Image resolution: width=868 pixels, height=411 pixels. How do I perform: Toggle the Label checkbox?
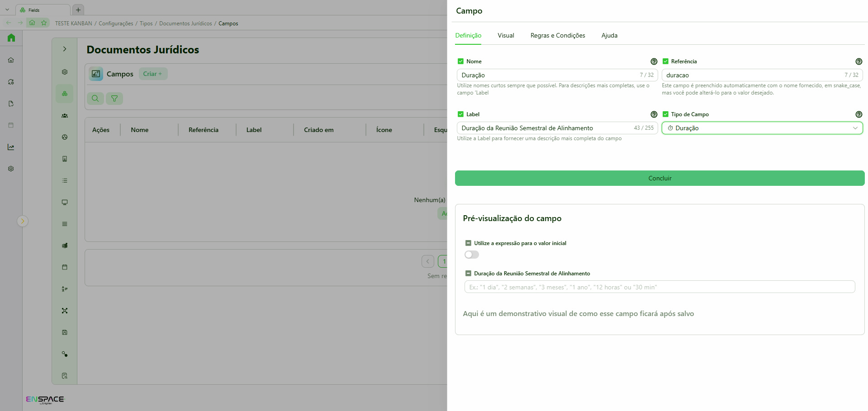pyautogui.click(x=460, y=114)
